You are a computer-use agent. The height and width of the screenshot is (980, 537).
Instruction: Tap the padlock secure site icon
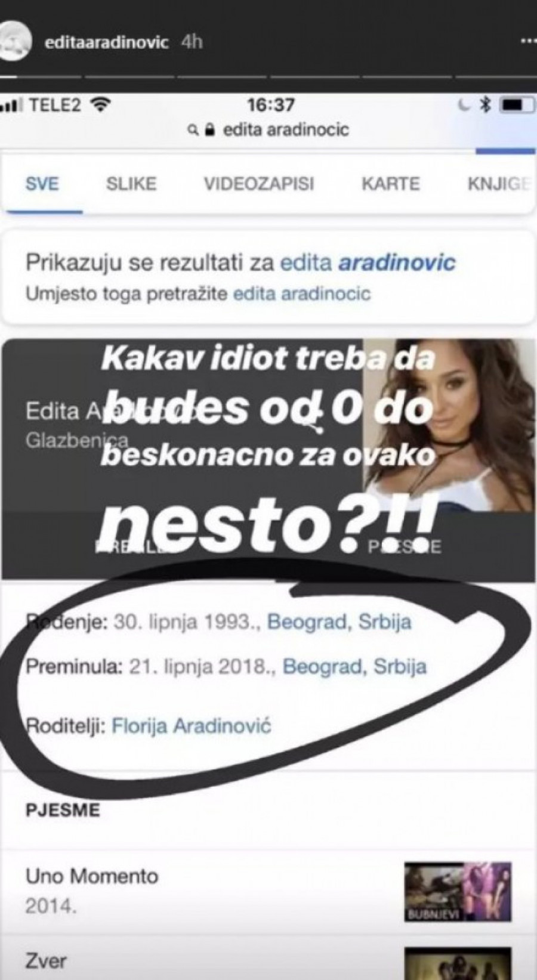pos(209,129)
